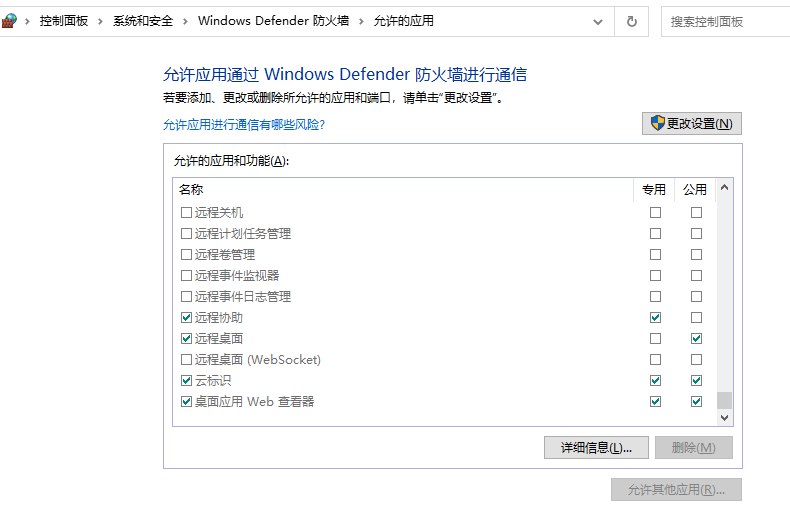Uncheck 桌面应用 Web 查看器 name checkbox

[186, 402]
